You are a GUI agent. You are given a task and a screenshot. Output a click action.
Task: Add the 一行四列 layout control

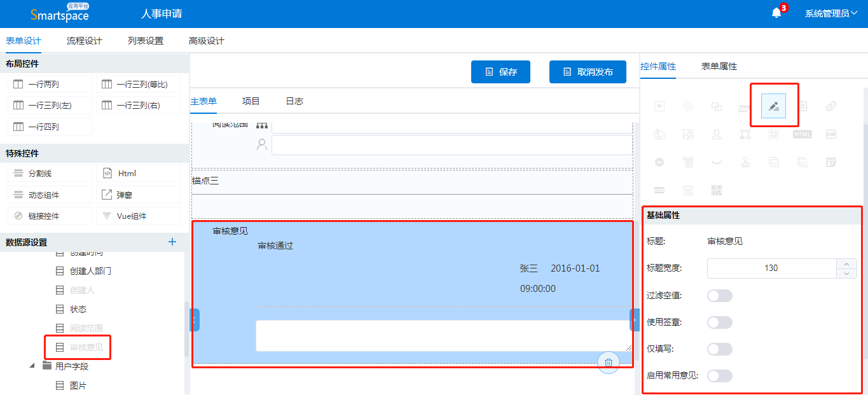click(50, 127)
